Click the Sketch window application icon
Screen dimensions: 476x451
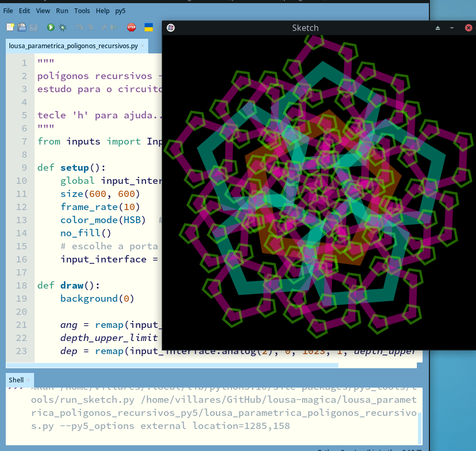(170, 28)
